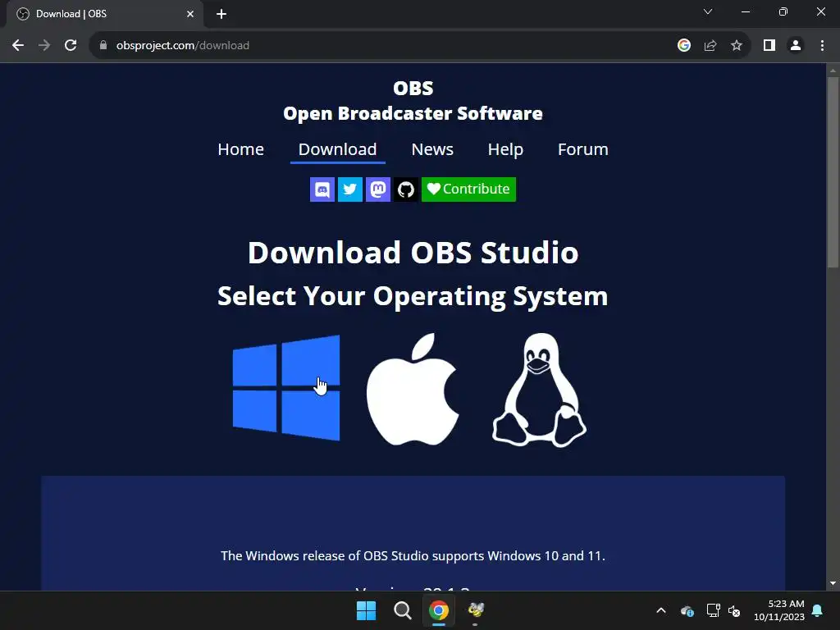Image resolution: width=840 pixels, height=630 pixels.
Task: Go back to the previous page
Action: point(18,46)
